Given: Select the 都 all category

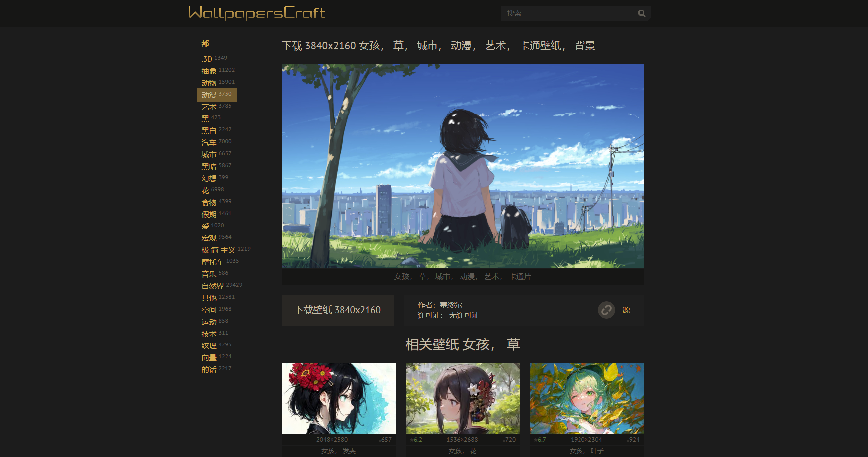Looking at the screenshot, I should [205, 44].
